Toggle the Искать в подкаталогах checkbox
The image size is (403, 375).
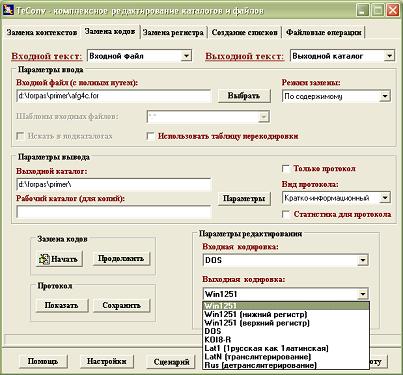20,136
